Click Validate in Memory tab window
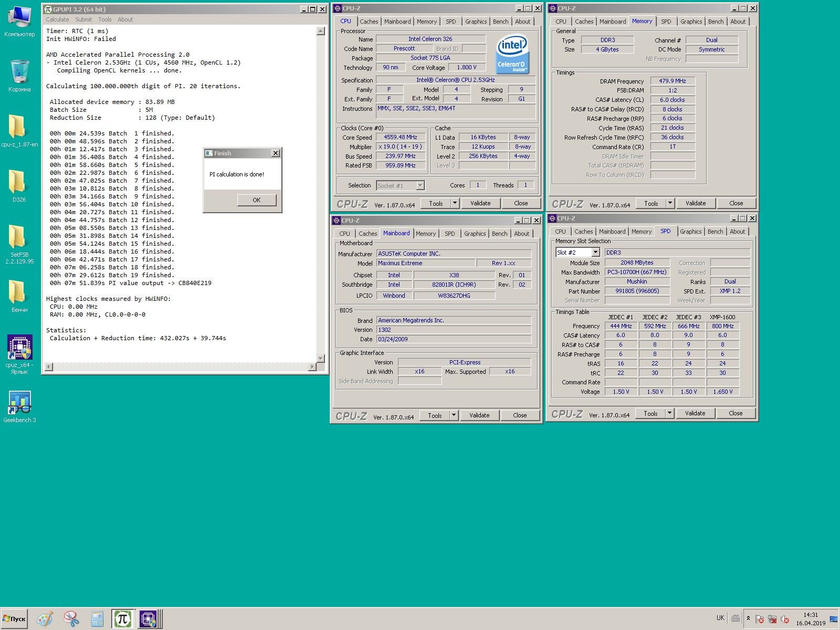The image size is (840, 630). click(696, 203)
